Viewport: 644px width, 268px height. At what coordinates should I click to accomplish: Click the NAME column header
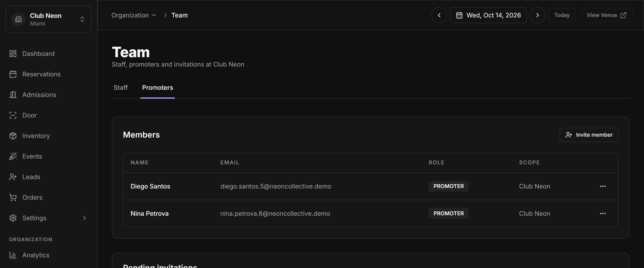pos(140,162)
